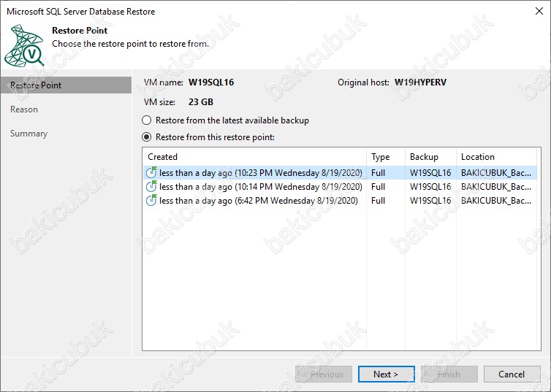The height and width of the screenshot is (392, 551).
Task: Click the Cancel button
Action: tap(512, 374)
